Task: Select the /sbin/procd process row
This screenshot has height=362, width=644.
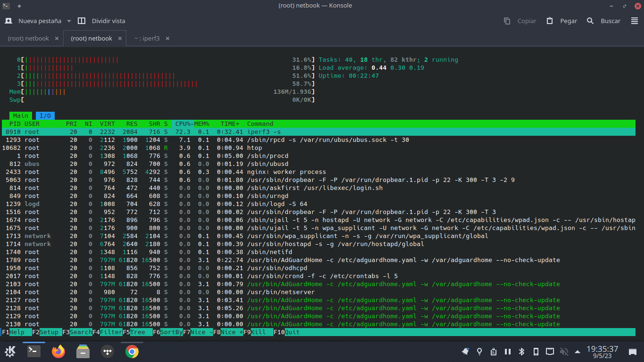Action: (319, 156)
